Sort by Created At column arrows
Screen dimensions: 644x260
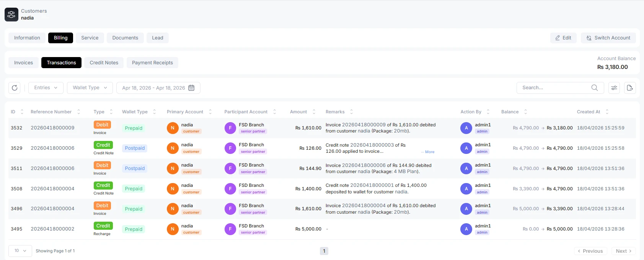click(607, 112)
